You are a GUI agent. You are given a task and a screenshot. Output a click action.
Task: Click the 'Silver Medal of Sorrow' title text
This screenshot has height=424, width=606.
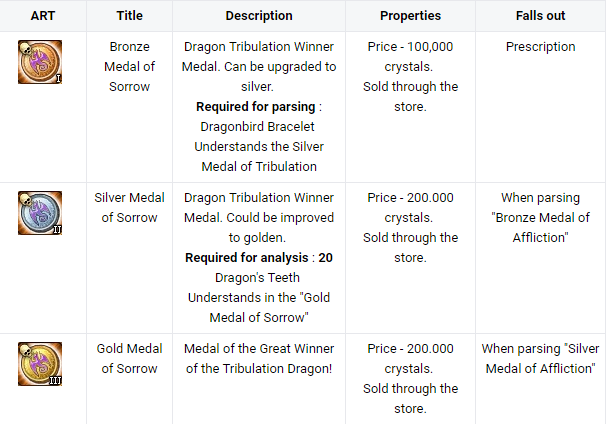pos(130,208)
